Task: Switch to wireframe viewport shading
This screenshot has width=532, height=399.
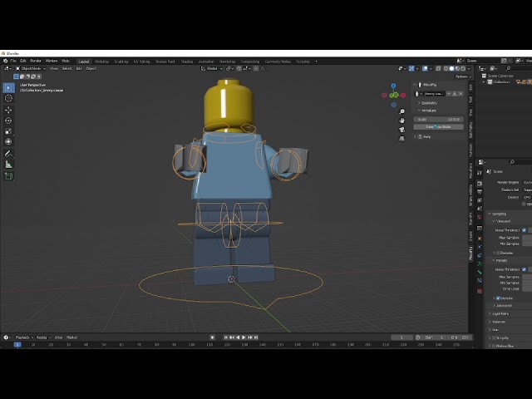Action: tap(446, 68)
